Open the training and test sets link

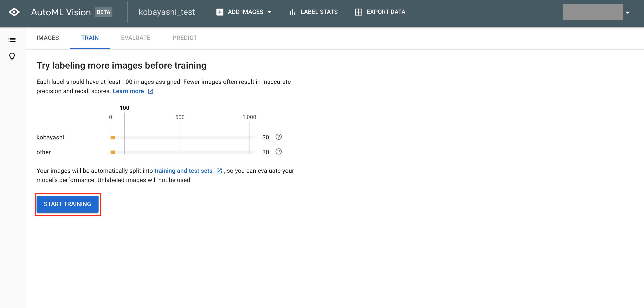tap(183, 171)
